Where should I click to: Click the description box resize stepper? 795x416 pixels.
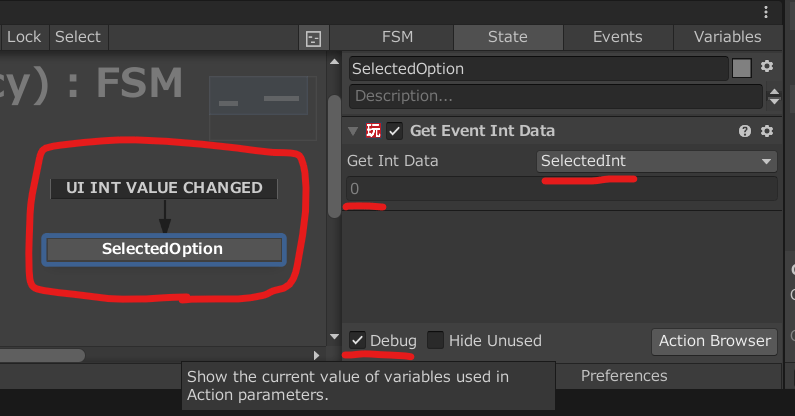[x=773, y=97]
